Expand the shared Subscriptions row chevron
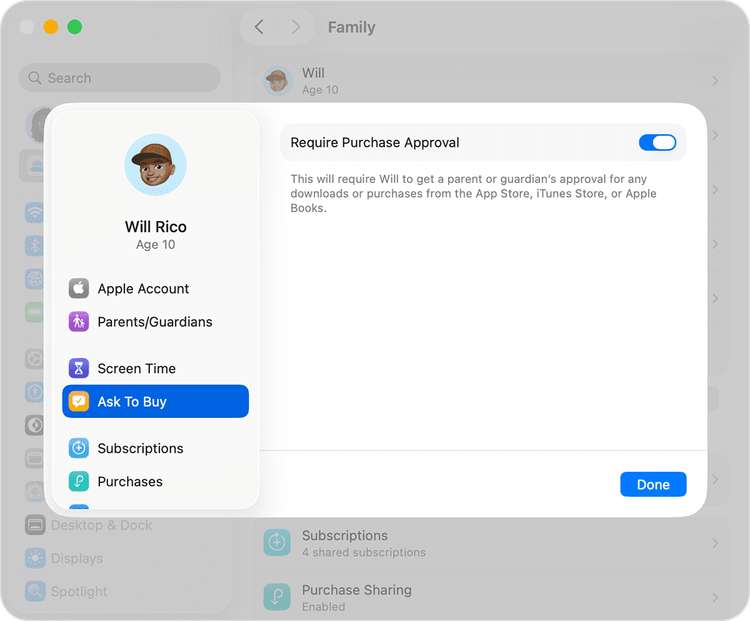This screenshot has width=750, height=621. (x=715, y=543)
